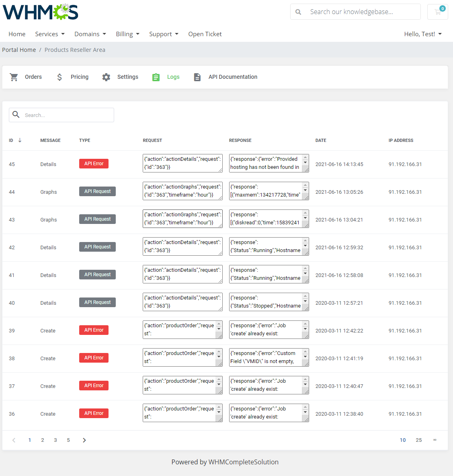This screenshot has height=476, width=453.
Task: Click the API Request badge of log 44
Action: coord(97,191)
